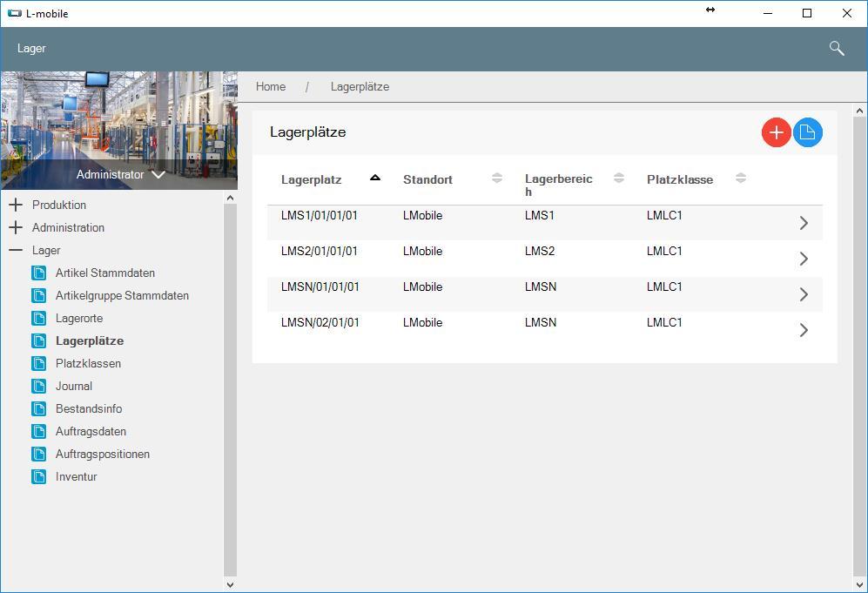This screenshot has width=868, height=593.
Task: Sort by Lagerplatz column arrow
Action: [x=374, y=178]
